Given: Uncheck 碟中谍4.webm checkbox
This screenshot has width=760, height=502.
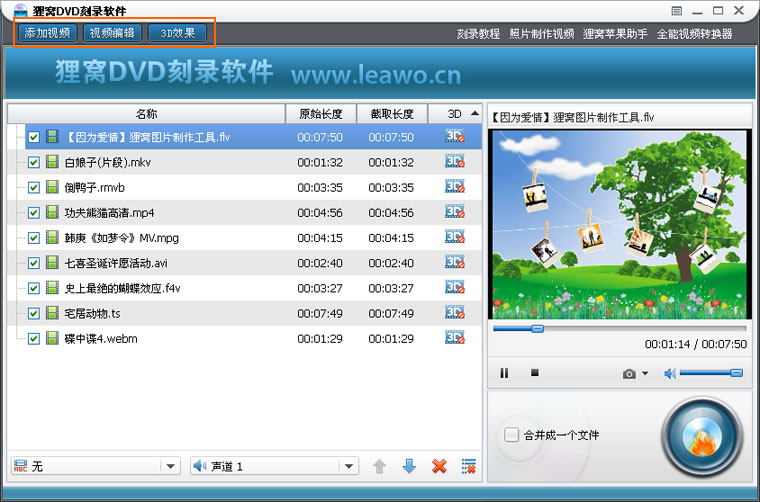Looking at the screenshot, I should (x=33, y=339).
